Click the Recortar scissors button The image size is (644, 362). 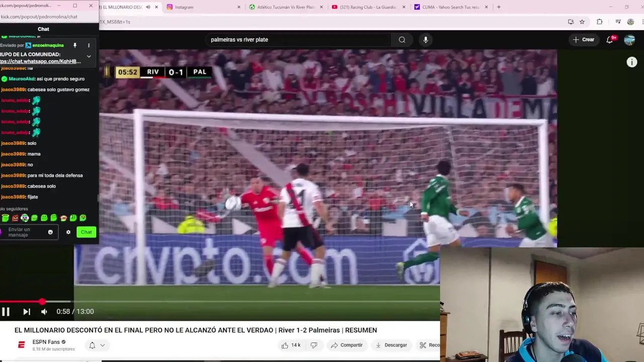(x=430, y=345)
